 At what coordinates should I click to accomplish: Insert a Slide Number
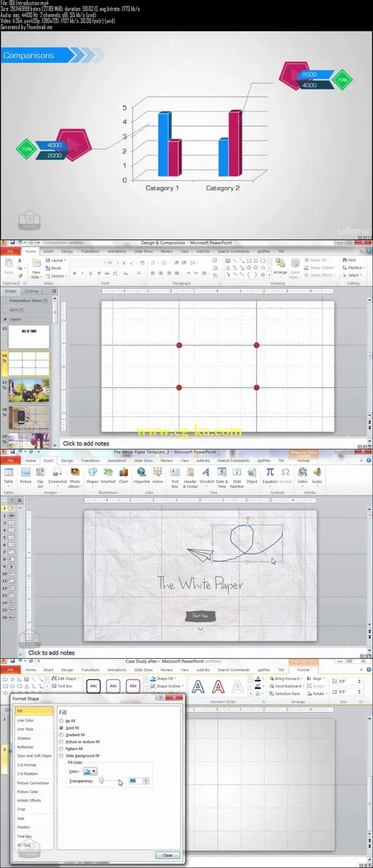point(237,477)
